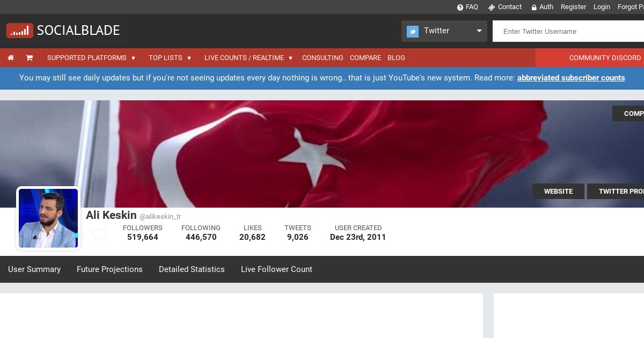The image size is (644, 338).
Task: Open the abbreviated subscriber counts link
Action: (571, 78)
